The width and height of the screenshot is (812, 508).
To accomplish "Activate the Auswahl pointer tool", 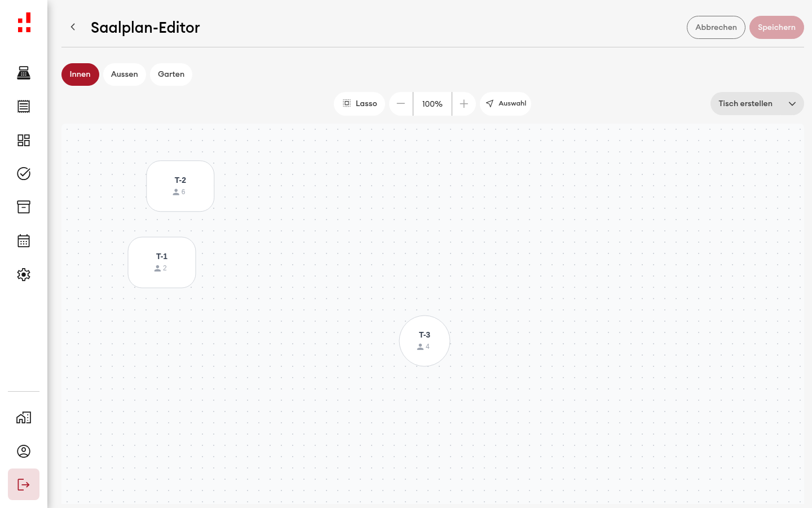I will (x=506, y=104).
